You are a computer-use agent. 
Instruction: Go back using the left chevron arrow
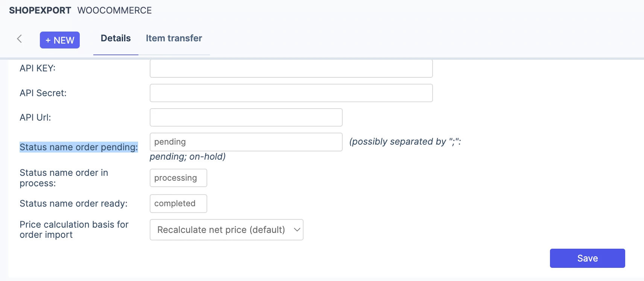[20, 39]
